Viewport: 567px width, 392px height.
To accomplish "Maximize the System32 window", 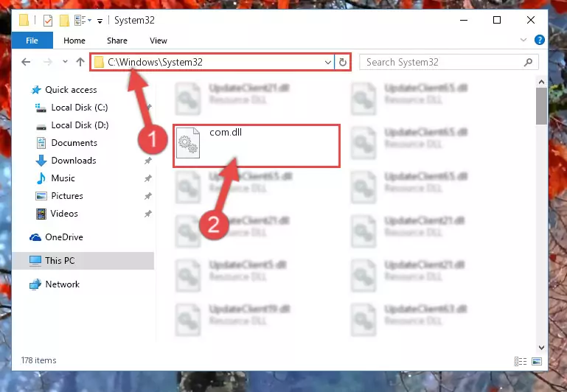I will tap(497, 20).
